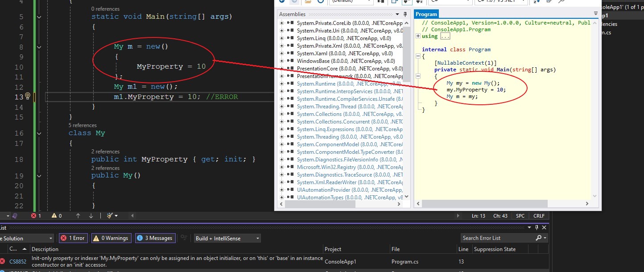Go to next issue with the down arrow
The height and width of the screenshot is (272, 644).
click(x=91, y=215)
